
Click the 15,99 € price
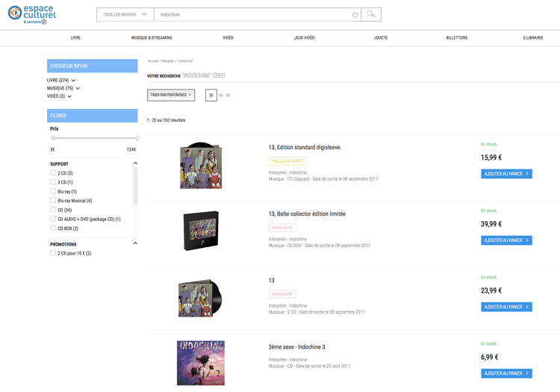pyautogui.click(x=491, y=158)
